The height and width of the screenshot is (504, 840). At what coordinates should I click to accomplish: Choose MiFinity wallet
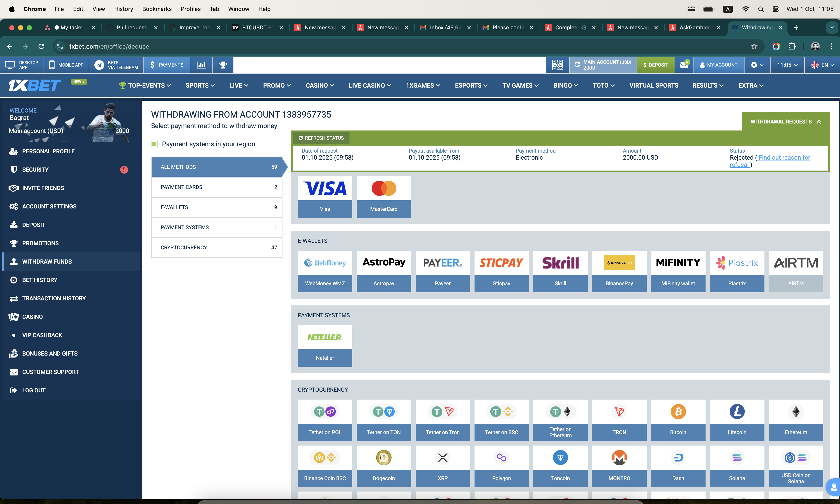pos(678,271)
